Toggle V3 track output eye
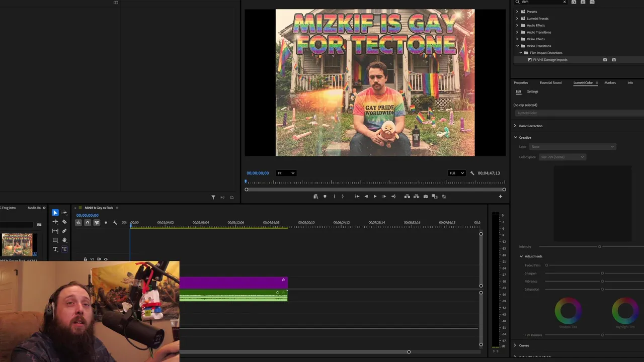The height and width of the screenshot is (362, 644). (x=106, y=259)
